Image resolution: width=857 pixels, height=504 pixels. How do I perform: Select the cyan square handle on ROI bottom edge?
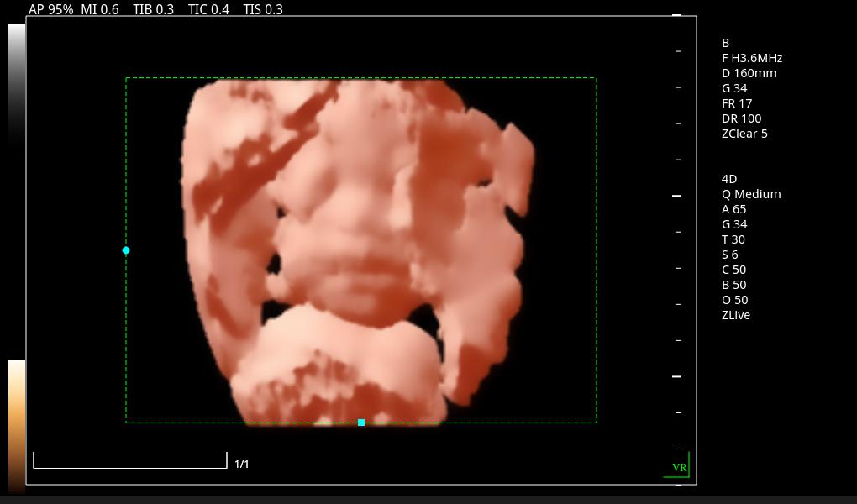[361, 423]
